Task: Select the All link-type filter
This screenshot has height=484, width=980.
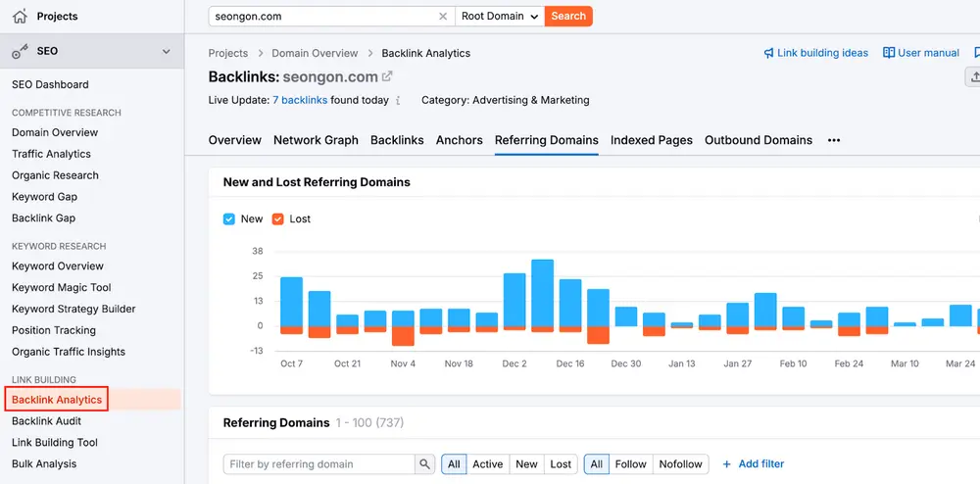Action: coord(596,464)
